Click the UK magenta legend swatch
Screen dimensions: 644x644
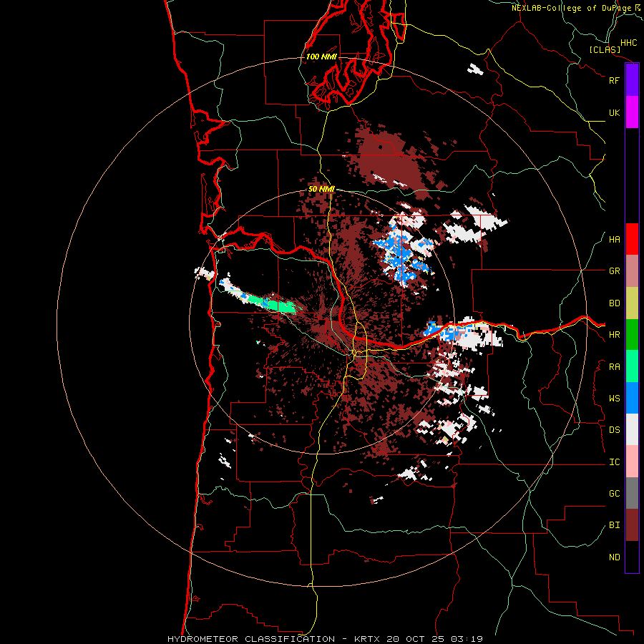(632, 112)
